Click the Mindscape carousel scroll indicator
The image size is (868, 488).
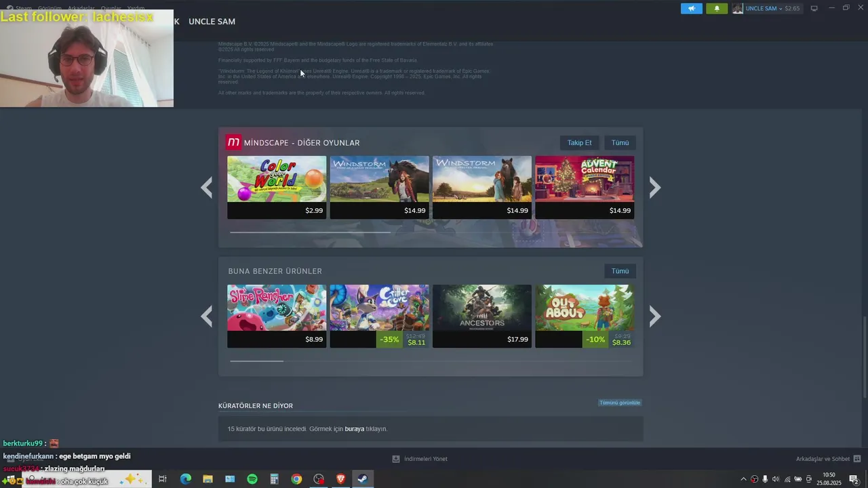tap(310, 232)
